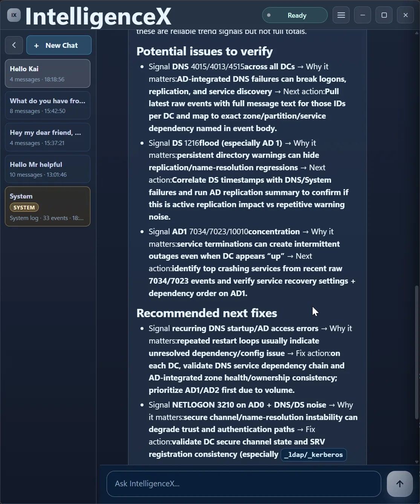Maximize the IntelligenceX window
The width and height of the screenshot is (420, 504).
tap(384, 15)
